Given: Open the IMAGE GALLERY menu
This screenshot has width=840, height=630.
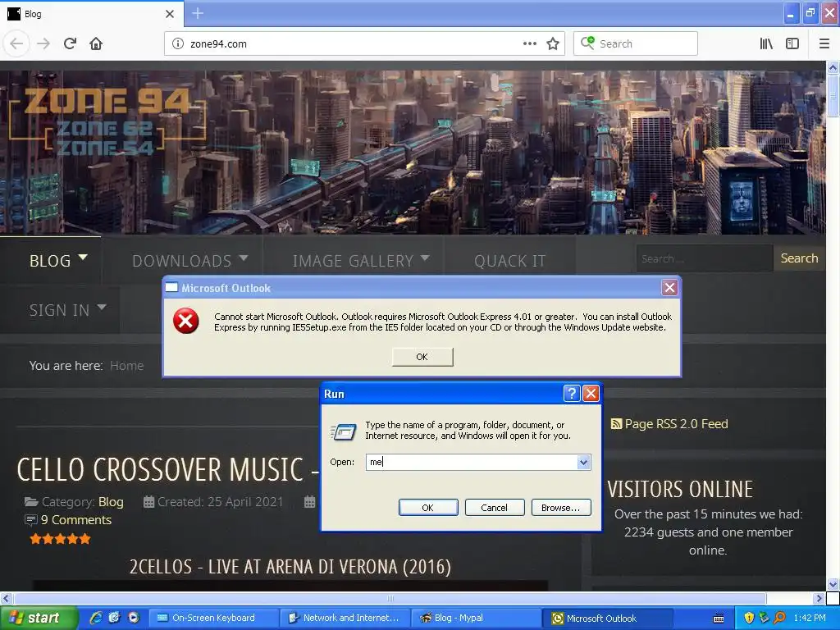Looking at the screenshot, I should [x=353, y=261].
